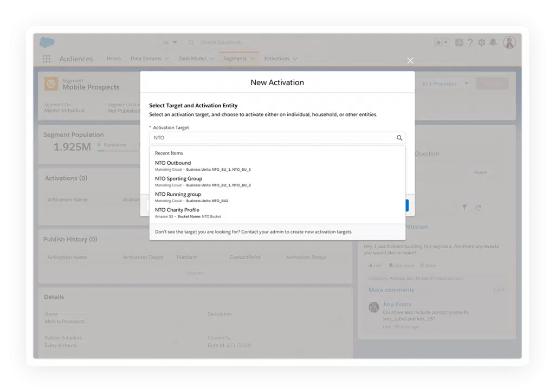Click the user profile avatar
Screen dimensions: 555x392
[x=509, y=42]
